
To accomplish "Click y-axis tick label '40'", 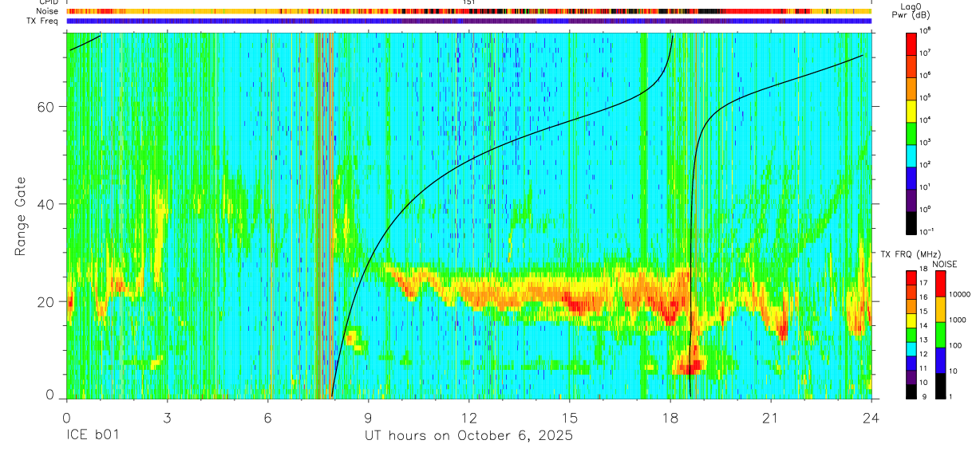I will pyautogui.click(x=46, y=204).
